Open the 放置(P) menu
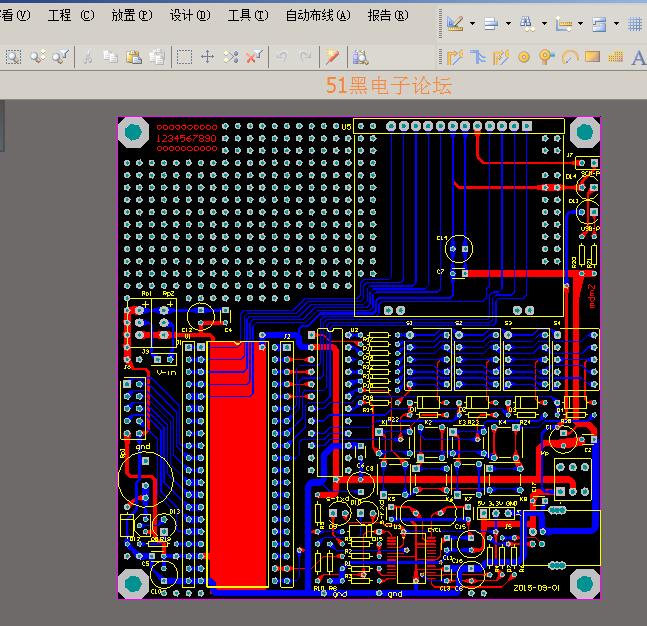Viewport: 647px width, 626px height. tap(131, 16)
